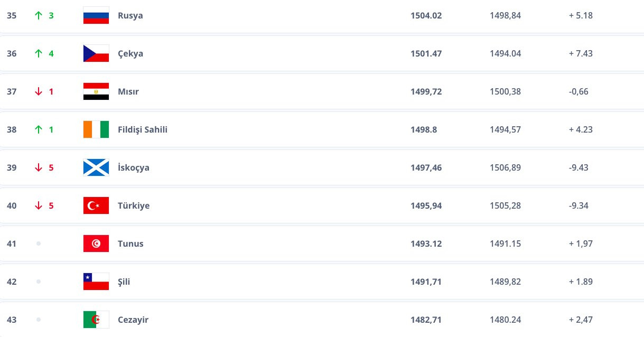644x337 pixels.
Task: Click the Chile flag beside Şili
Action: click(x=96, y=282)
